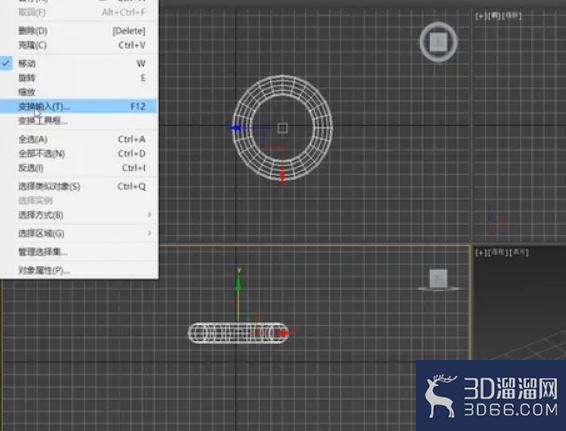The height and width of the screenshot is (431, 566).
Task: Expand the 选择方式(B) submenu
Action: [x=78, y=215]
